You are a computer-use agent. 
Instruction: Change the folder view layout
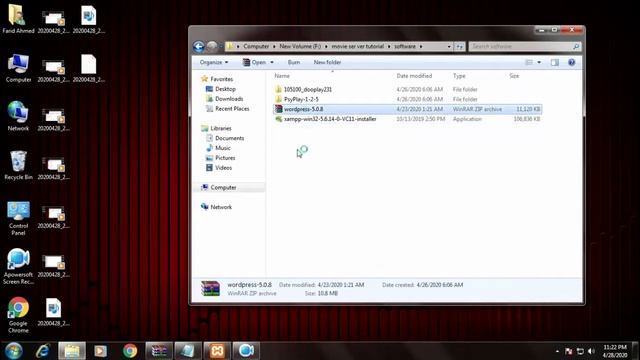tap(529, 62)
